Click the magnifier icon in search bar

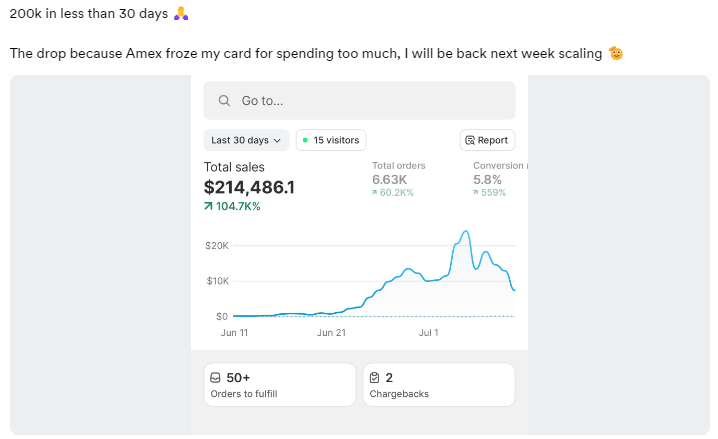pos(224,101)
